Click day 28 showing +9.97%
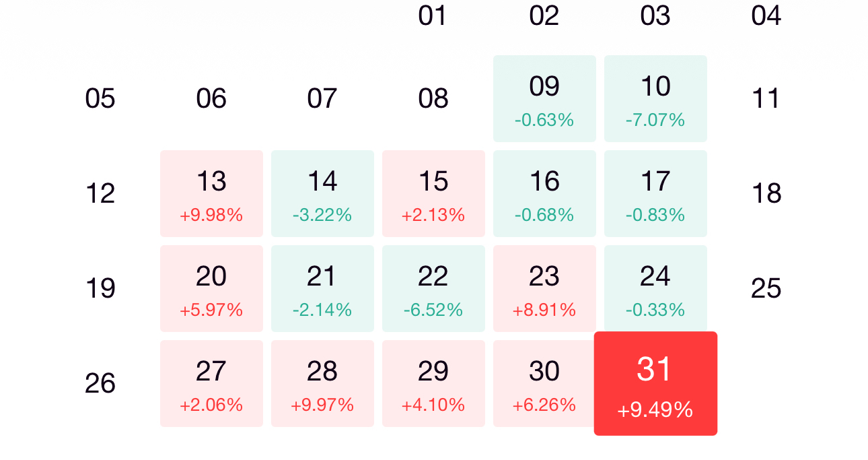Screen dimensions: 868x460 click(322, 384)
